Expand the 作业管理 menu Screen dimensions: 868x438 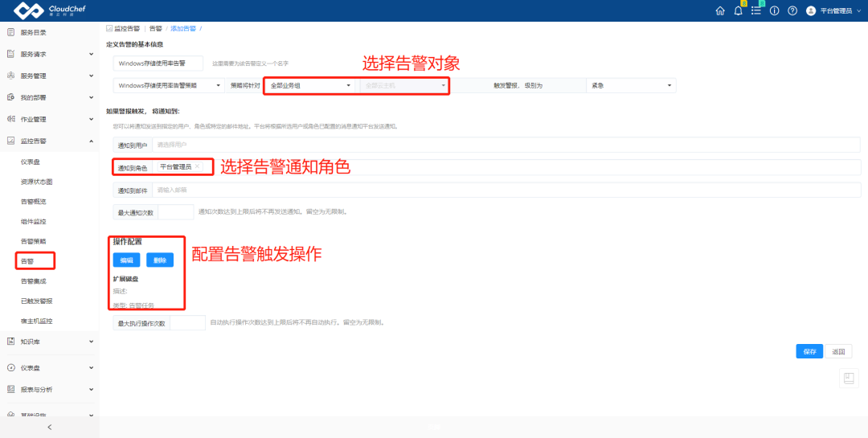click(x=92, y=119)
